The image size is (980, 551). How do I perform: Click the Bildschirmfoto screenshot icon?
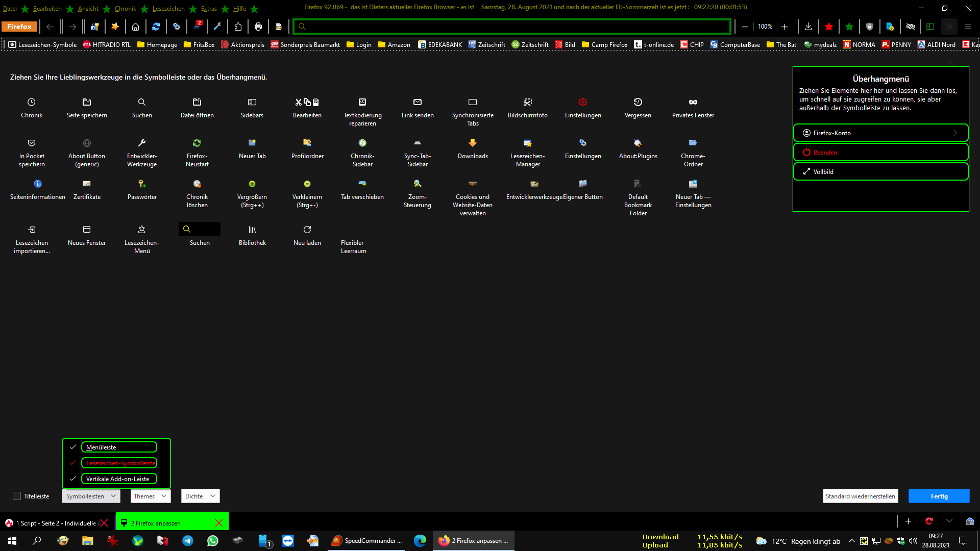[x=527, y=102]
